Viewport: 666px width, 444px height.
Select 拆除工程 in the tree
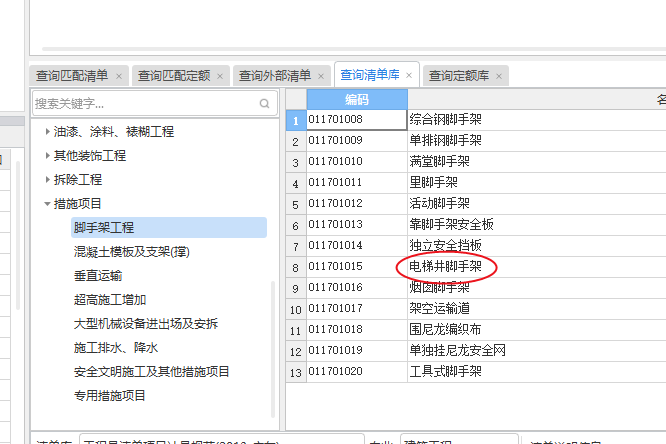(78, 179)
